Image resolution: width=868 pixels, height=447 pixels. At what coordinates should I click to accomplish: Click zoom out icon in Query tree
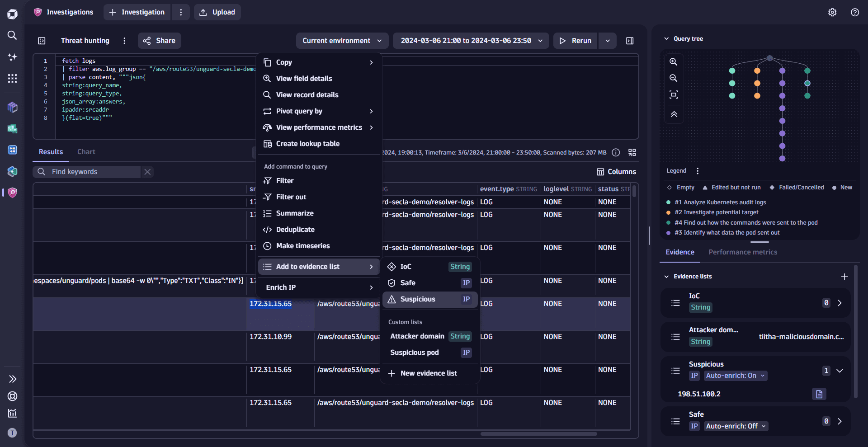[x=674, y=78]
